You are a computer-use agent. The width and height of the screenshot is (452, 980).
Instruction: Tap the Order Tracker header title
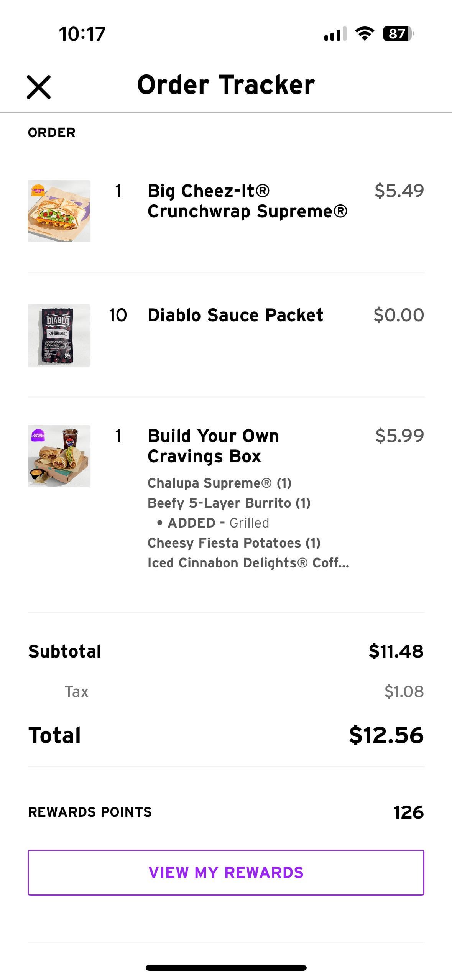(x=226, y=85)
